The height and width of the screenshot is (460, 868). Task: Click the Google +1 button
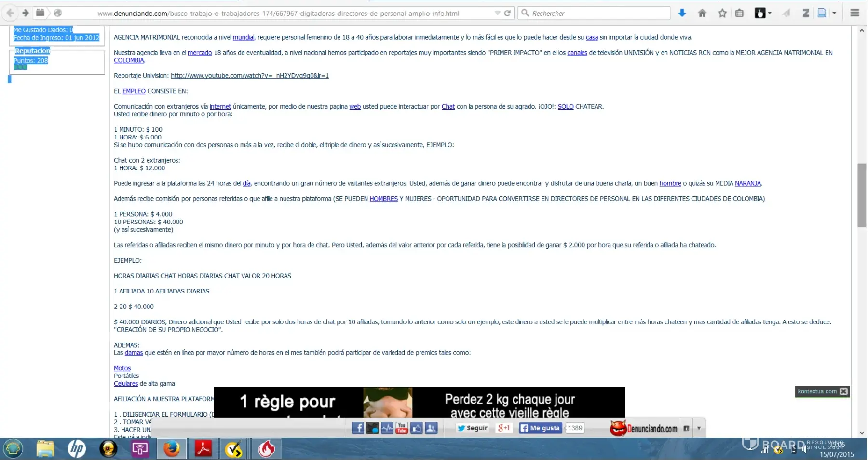504,428
